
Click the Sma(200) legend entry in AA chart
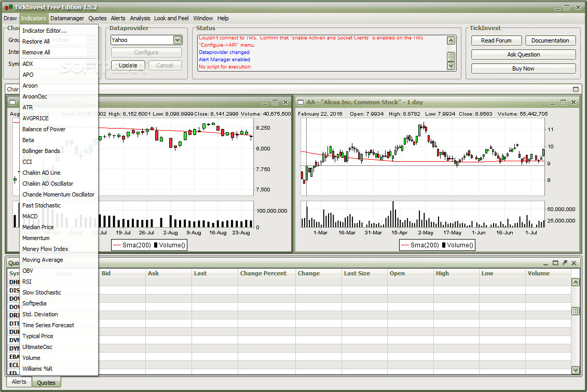(420, 245)
